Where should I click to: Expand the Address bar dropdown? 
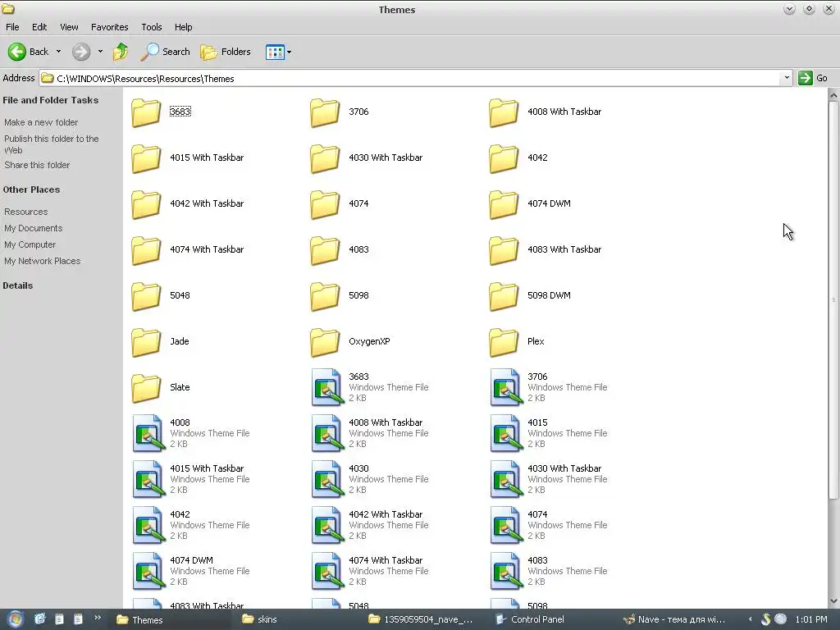coord(787,78)
